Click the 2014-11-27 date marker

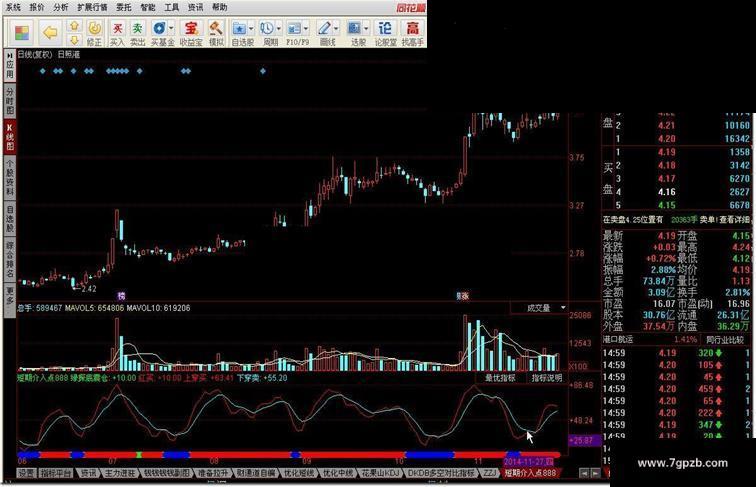pos(528,461)
